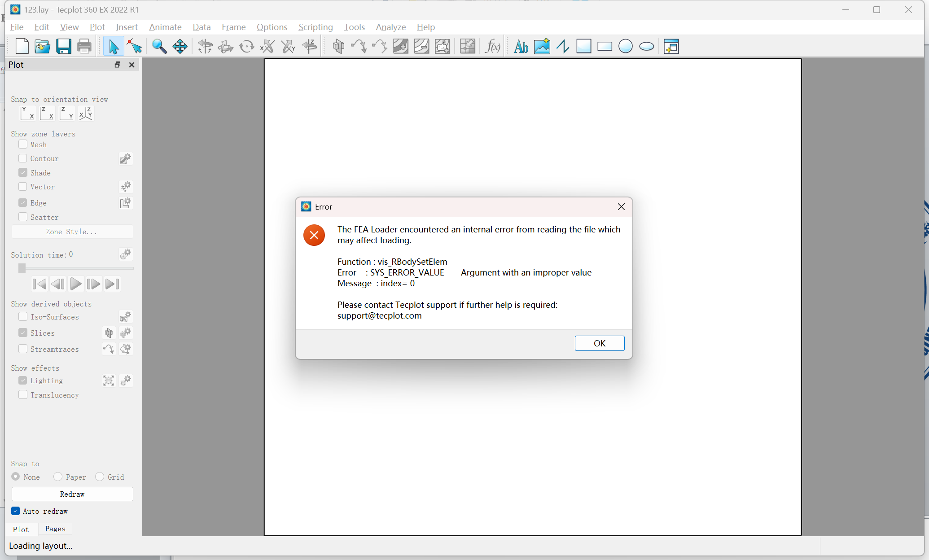Toggle the Lighting effect checkbox
Screen dimensions: 929x560
pyautogui.click(x=23, y=381)
